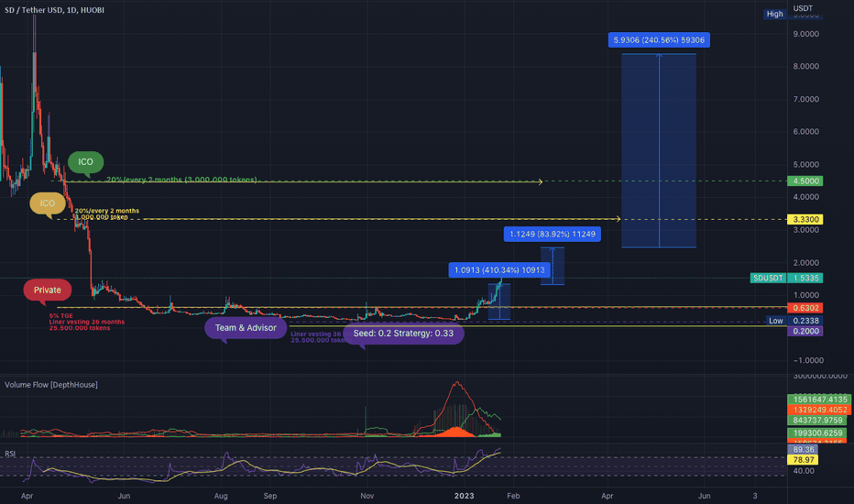
Task: Click the yellow ICO speech bubble
Action: (48, 203)
